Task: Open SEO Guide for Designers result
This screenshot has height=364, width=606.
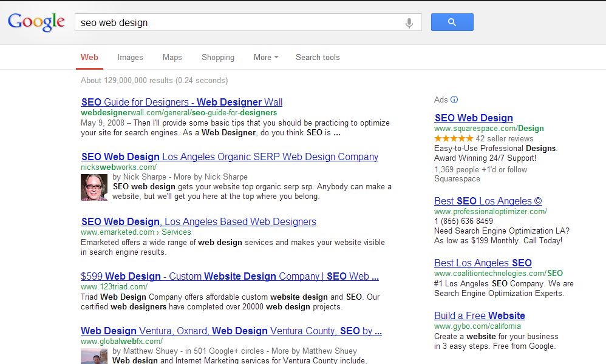Action: pos(182,103)
